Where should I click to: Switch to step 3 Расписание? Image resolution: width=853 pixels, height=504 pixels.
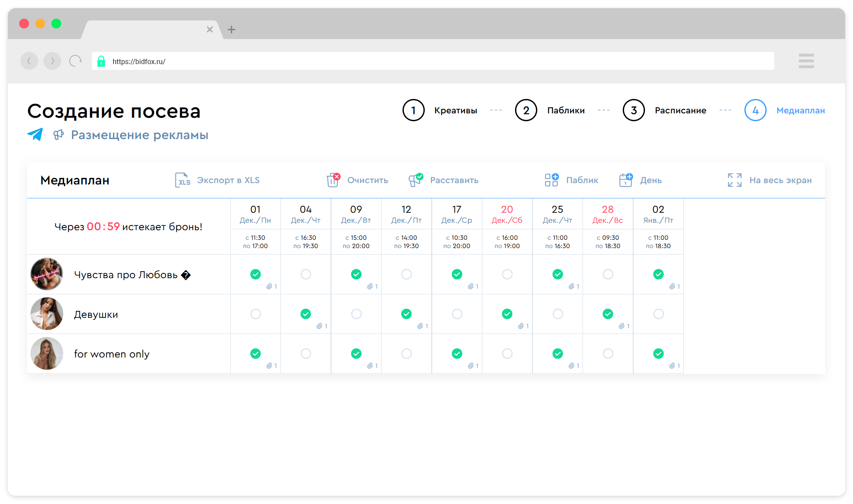tap(634, 110)
